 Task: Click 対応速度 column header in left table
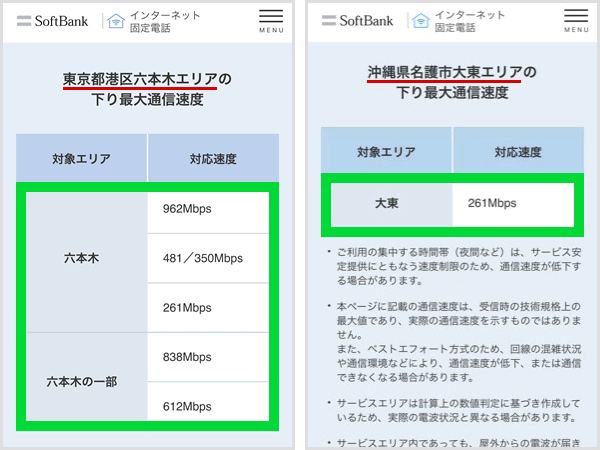[212, 158]
